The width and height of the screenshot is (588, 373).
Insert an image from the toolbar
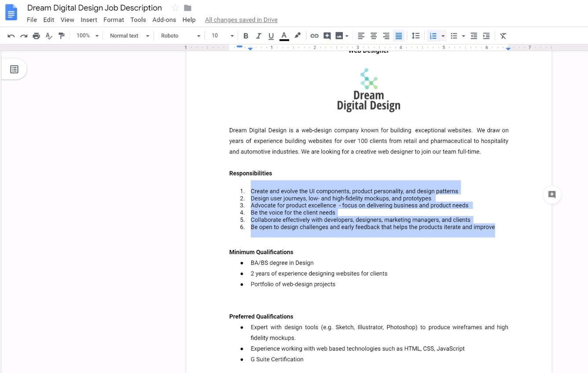pyautogui.click(x=339, y=36)
